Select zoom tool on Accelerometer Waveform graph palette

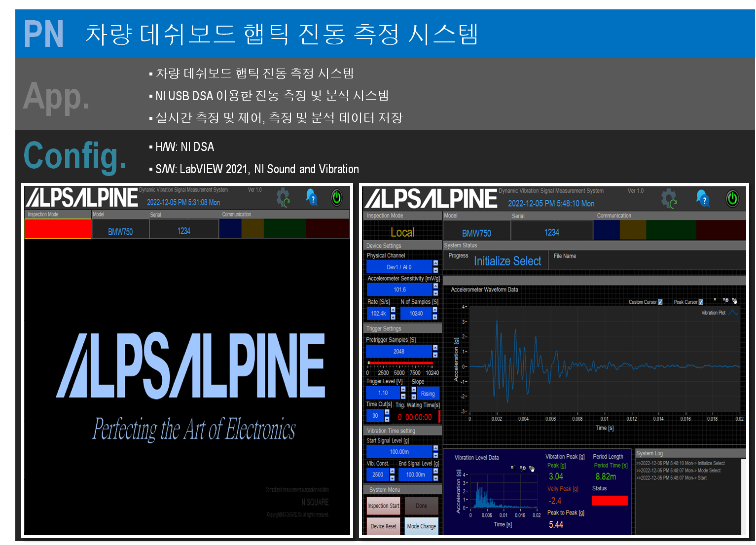[725, 300]
